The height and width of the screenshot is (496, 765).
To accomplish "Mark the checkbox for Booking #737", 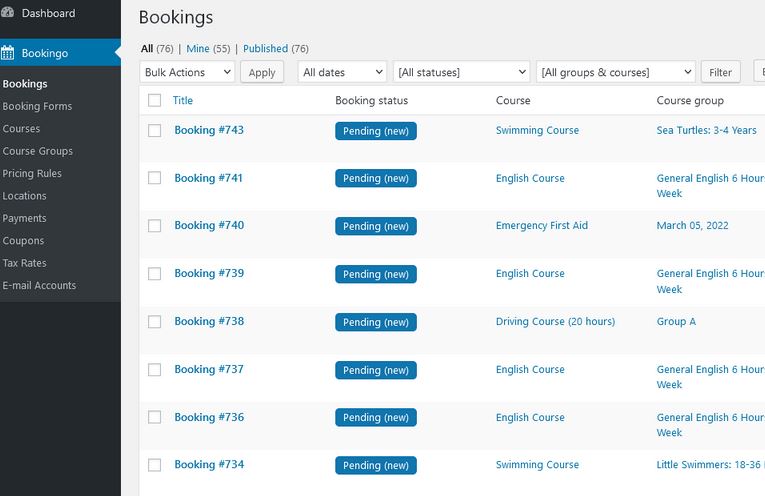I will (x=154, y=370).
